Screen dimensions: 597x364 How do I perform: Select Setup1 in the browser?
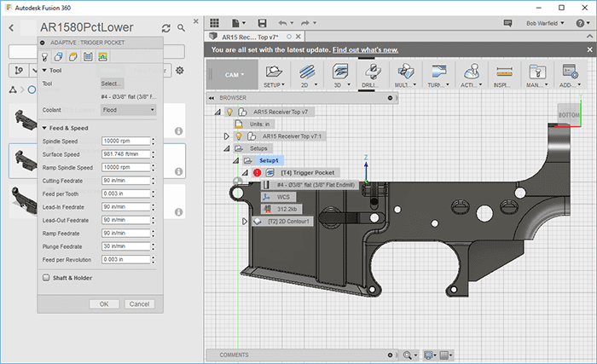pyautogui.click(x=269, y=160)
